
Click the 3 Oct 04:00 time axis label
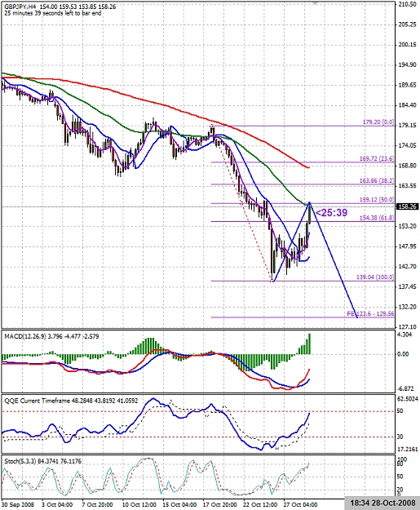click(x=57, y=504)
